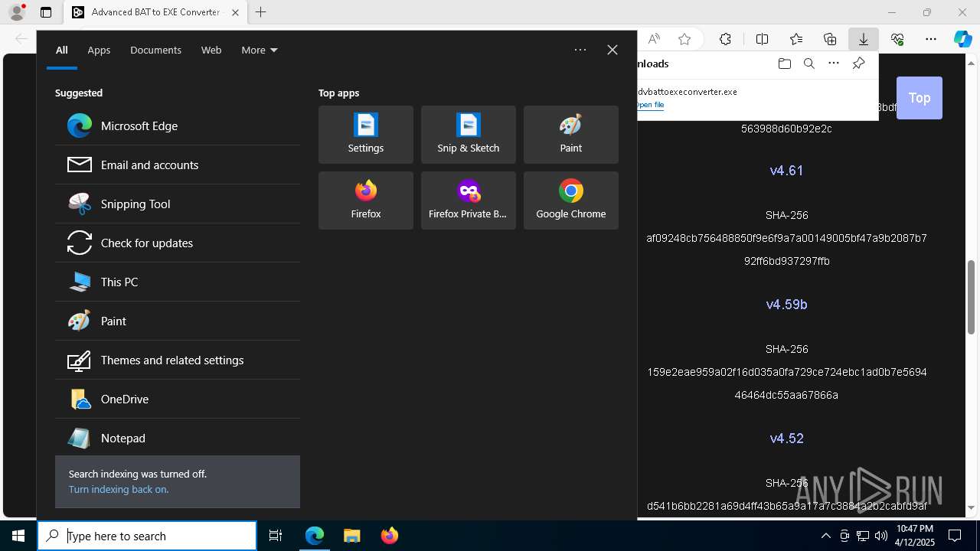
Task: Open Themes and related settings
Action: coord(178,360)
